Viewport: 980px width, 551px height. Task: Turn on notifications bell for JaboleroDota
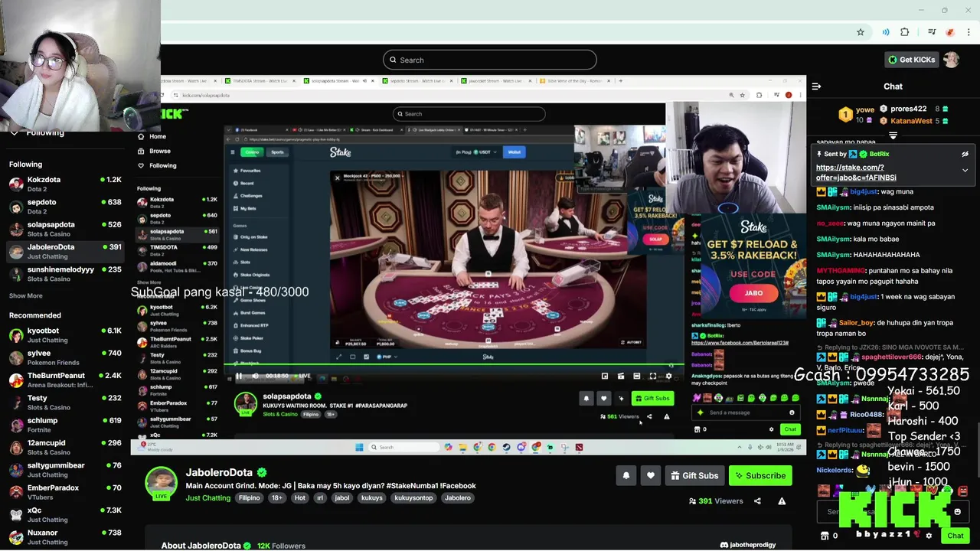(626, 476)
